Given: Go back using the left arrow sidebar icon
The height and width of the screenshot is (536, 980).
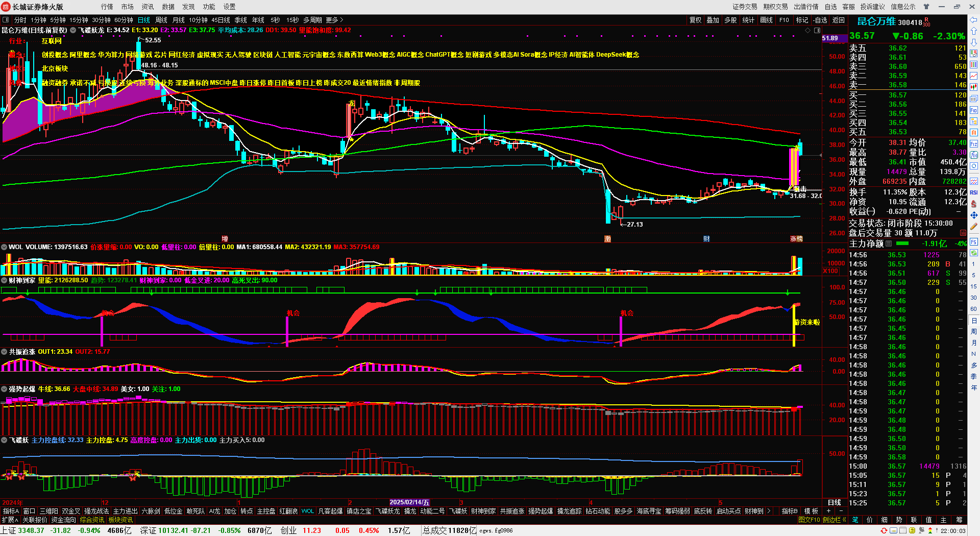Looking at the screenshot, I should pyautogui.click(x=974, y=20).
